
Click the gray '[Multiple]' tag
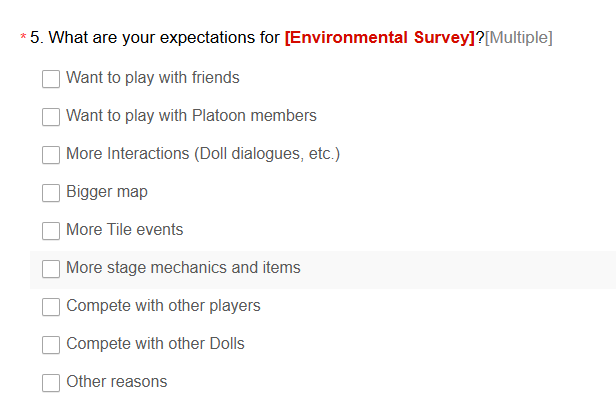pos(519,38)
